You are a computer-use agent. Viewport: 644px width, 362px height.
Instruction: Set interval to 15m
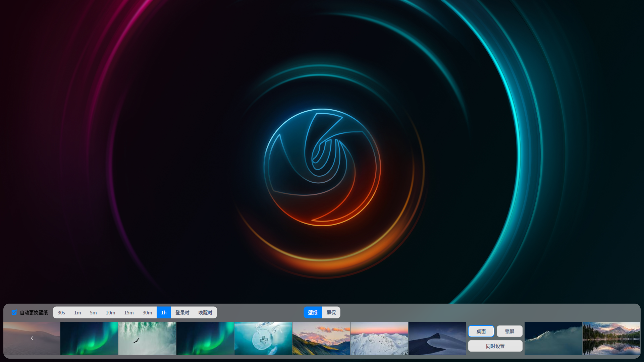coord(129,312)
